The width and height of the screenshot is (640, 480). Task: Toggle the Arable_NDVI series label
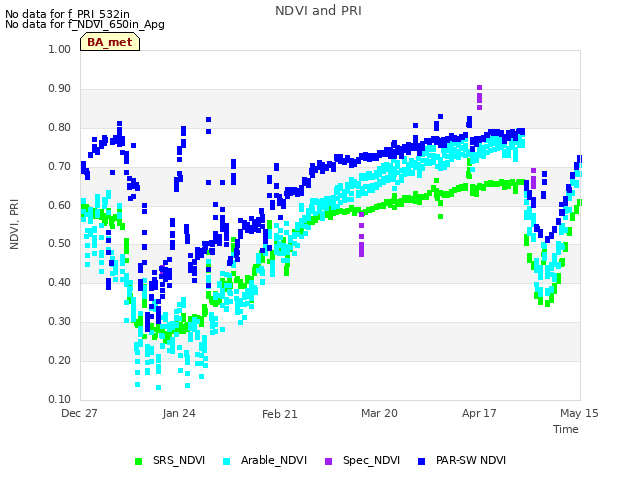274,460
